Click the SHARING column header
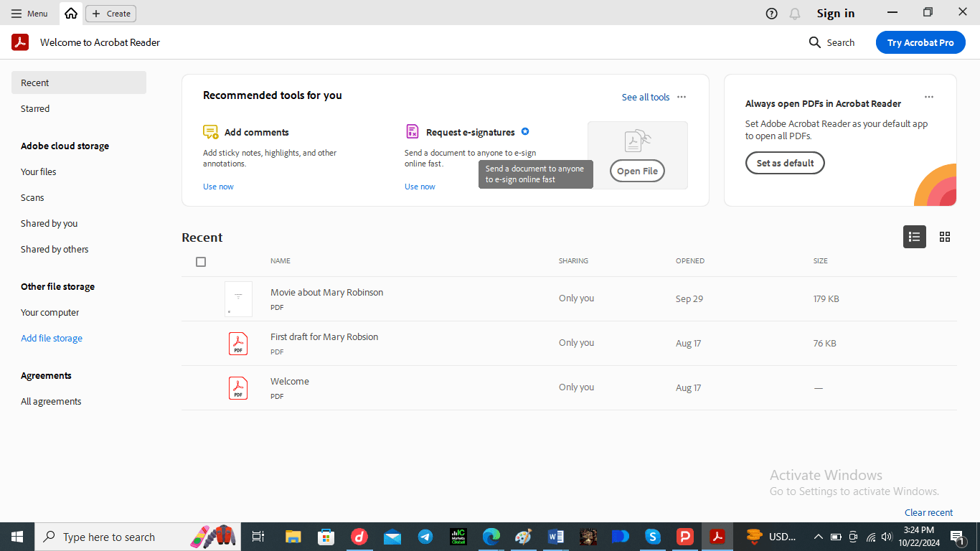Image resolution: width=980 pixels, height=551 pixels. (x=573, y=261)
